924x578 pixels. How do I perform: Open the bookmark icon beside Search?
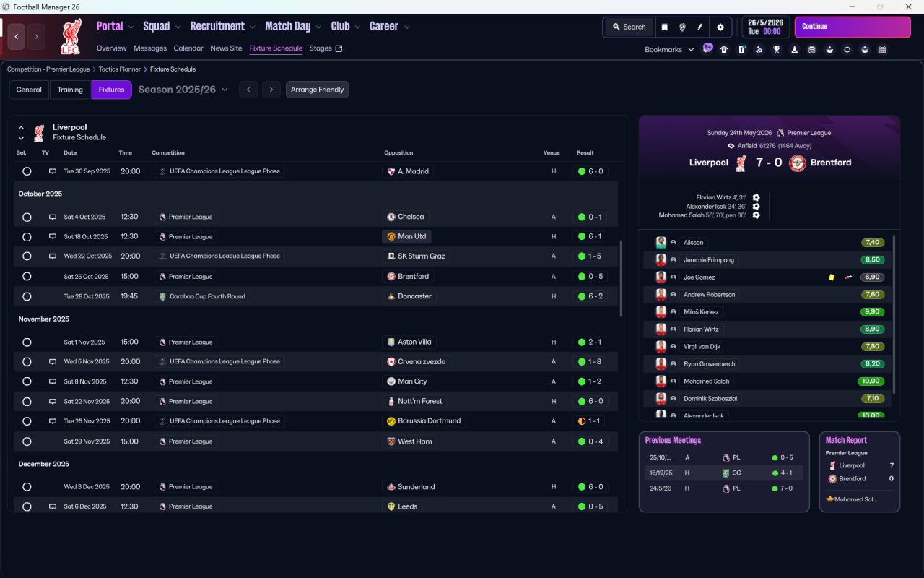(x=664, y=27)
